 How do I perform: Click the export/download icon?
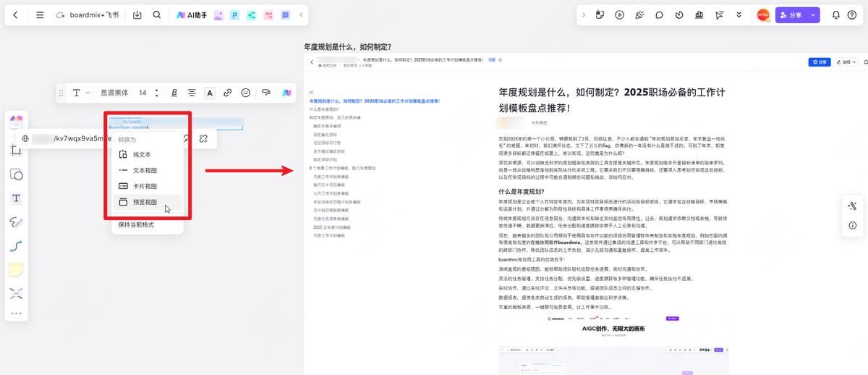(x=137, y=14)
